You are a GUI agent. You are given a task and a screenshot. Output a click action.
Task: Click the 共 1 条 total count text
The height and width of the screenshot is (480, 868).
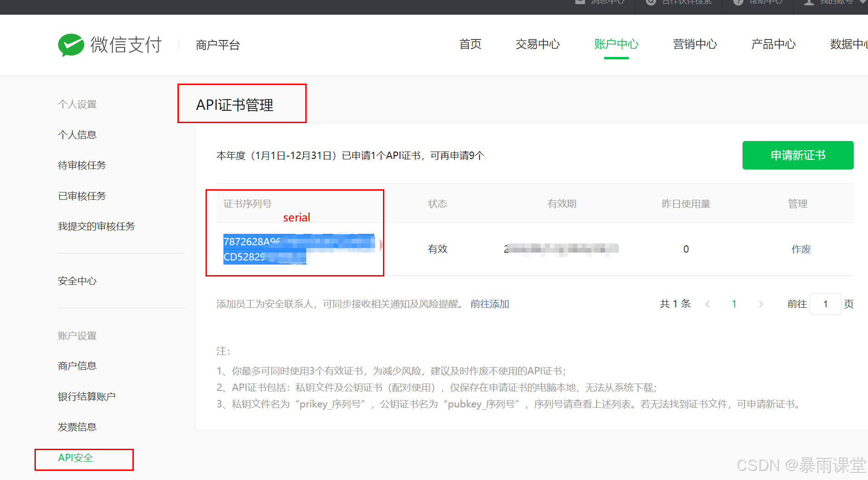[675, 304]
